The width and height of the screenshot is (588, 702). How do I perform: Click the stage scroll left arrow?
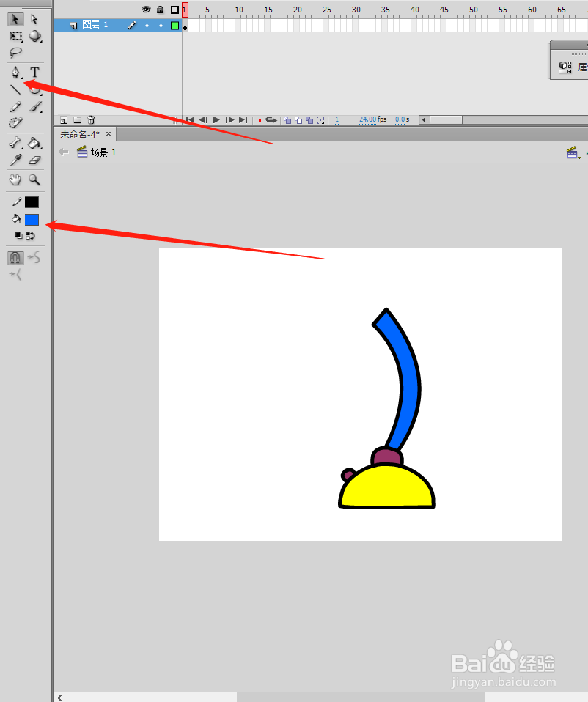pos(59,698)
